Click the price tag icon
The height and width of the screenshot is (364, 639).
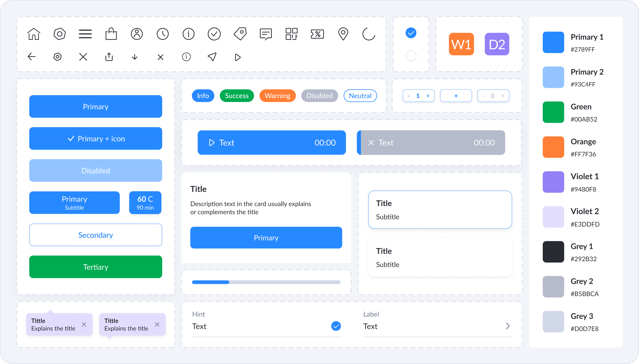(x=240, y=34)
